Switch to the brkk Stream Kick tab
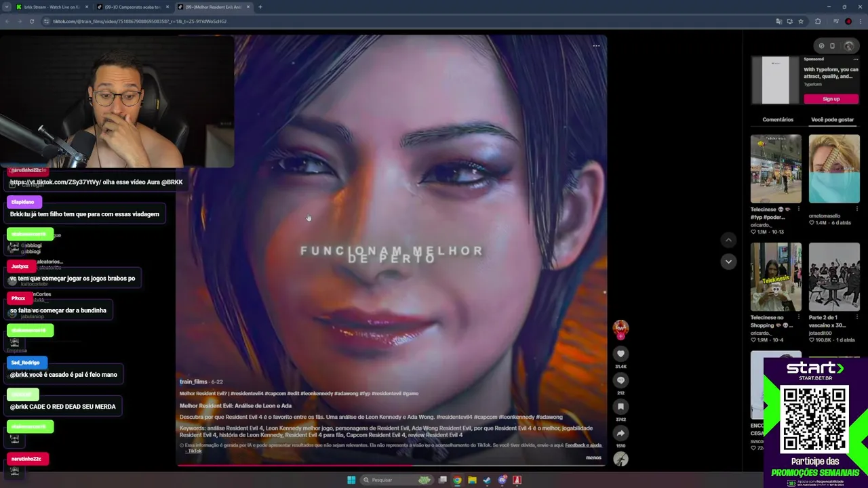868x488 pixels. (52, 7)
